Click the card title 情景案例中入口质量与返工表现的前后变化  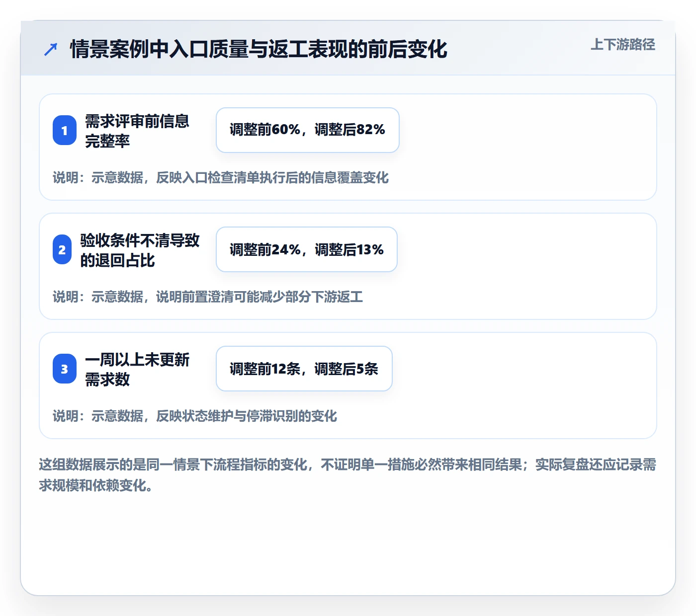pos(259,49)
